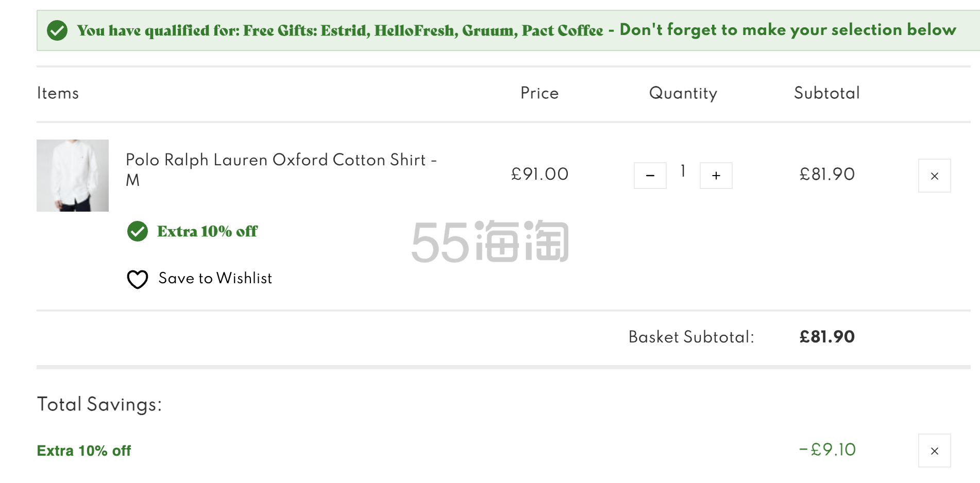The height and width of the screenshot is (483, 980).
Task: Click Extra 10% off under Total Savings
Action: point(84,451)
